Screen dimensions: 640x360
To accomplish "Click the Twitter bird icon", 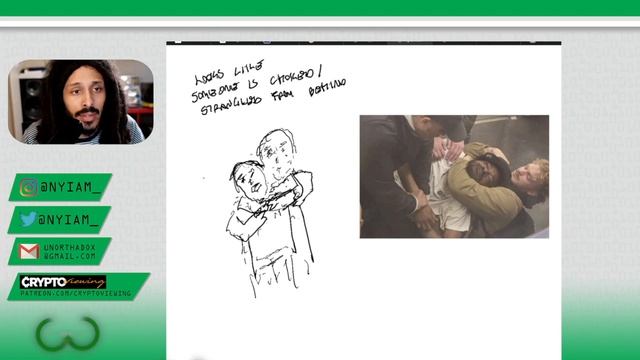I will pyautogui.click(x=28, y=220).
